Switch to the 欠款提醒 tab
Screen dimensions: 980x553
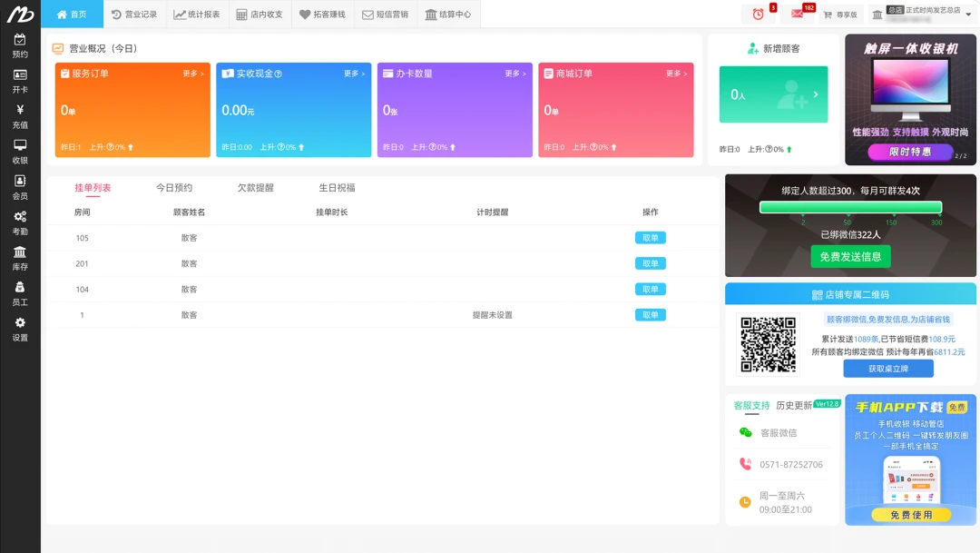[255, 188]
